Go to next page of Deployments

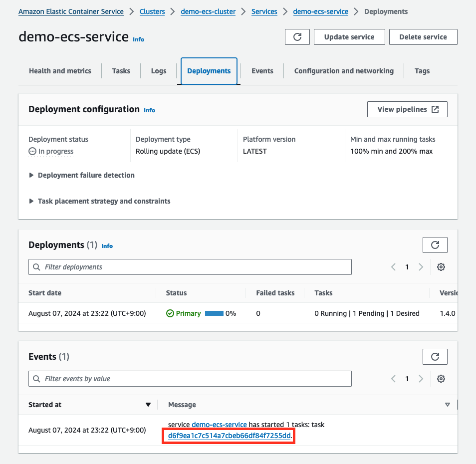(x=421, y=267)
